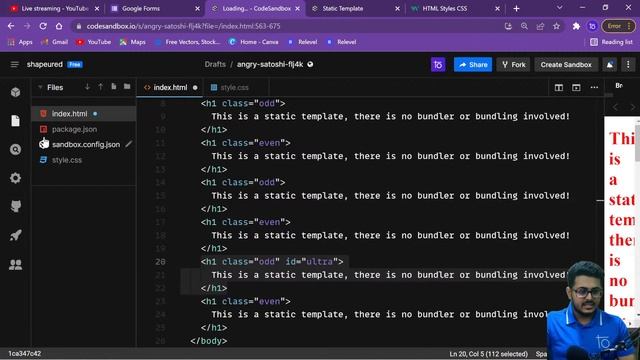
Task: Switch to Static Template browser tab
Action: (x=355, y=8)
